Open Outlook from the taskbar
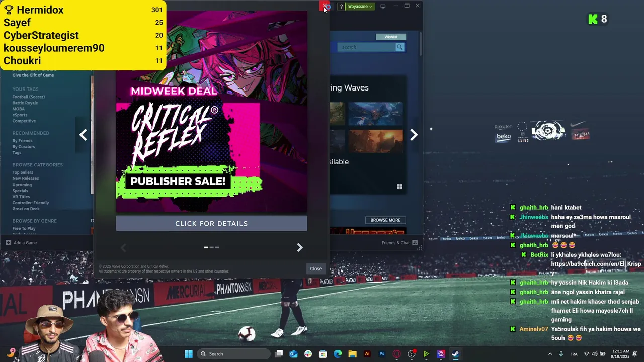This screenshot has height=362, width=644. pos(293,354)
